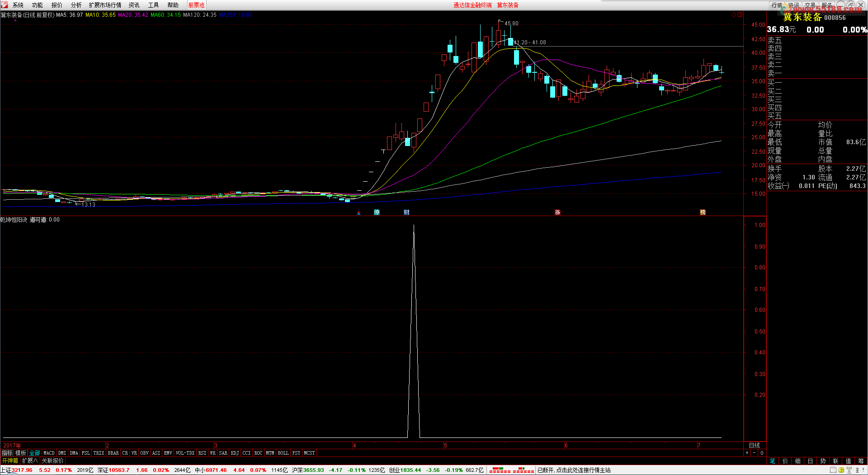Open the 日线 period selector
Viewport: 868px width, 475px height.
tap(755, 445)
